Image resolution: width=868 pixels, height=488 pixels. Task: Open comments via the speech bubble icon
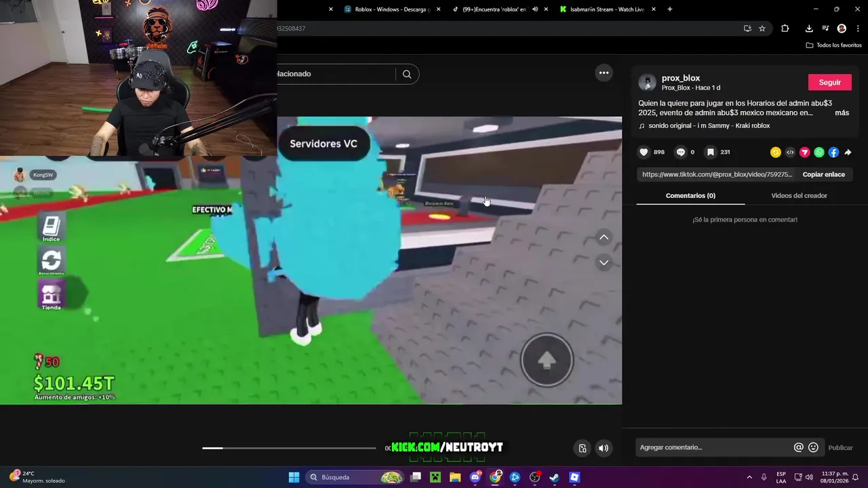(x=681, y=152)
